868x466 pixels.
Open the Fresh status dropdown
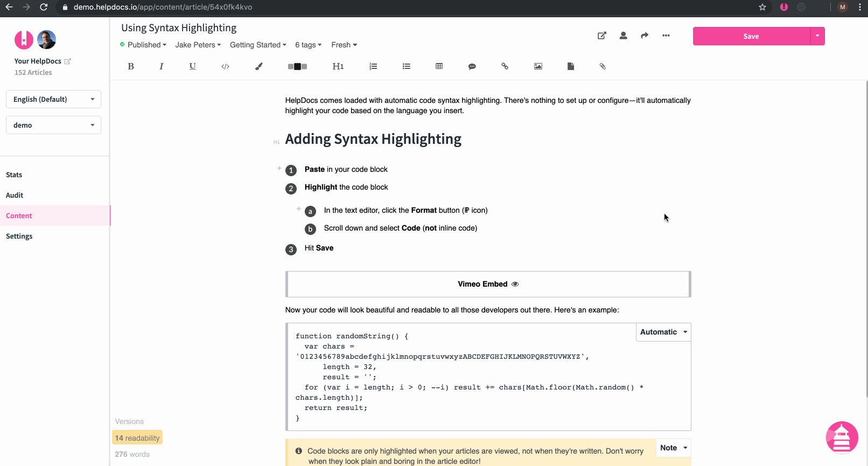point(344,45)
